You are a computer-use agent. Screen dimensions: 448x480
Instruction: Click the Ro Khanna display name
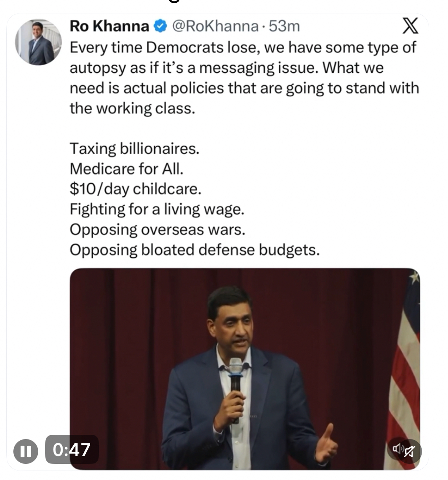pyautogui.click(x=109, y=26)
